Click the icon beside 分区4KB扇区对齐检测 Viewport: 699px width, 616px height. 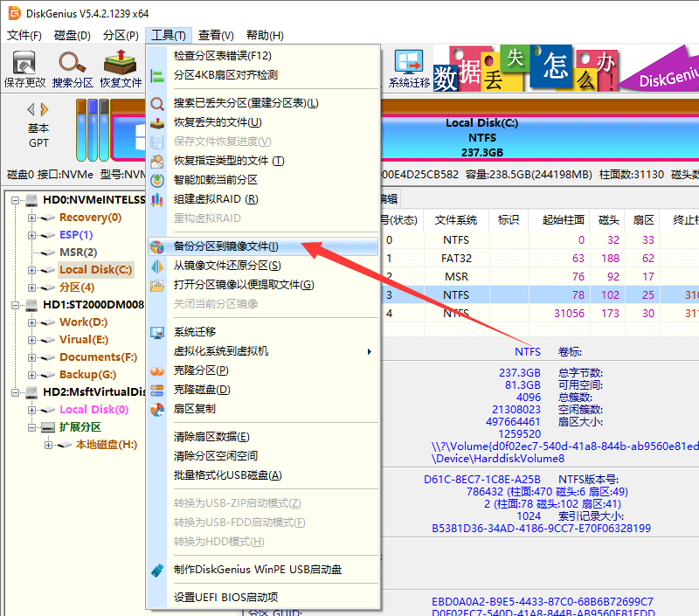pos(157,75)
